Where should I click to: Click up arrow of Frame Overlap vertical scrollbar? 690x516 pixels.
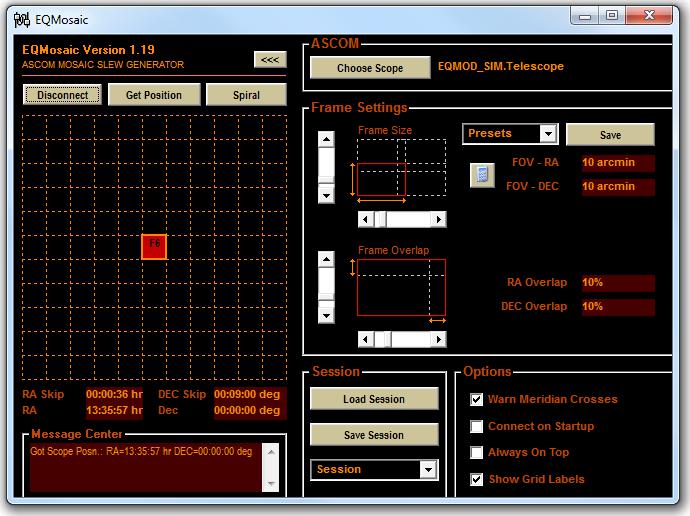(x=326, y=260)
